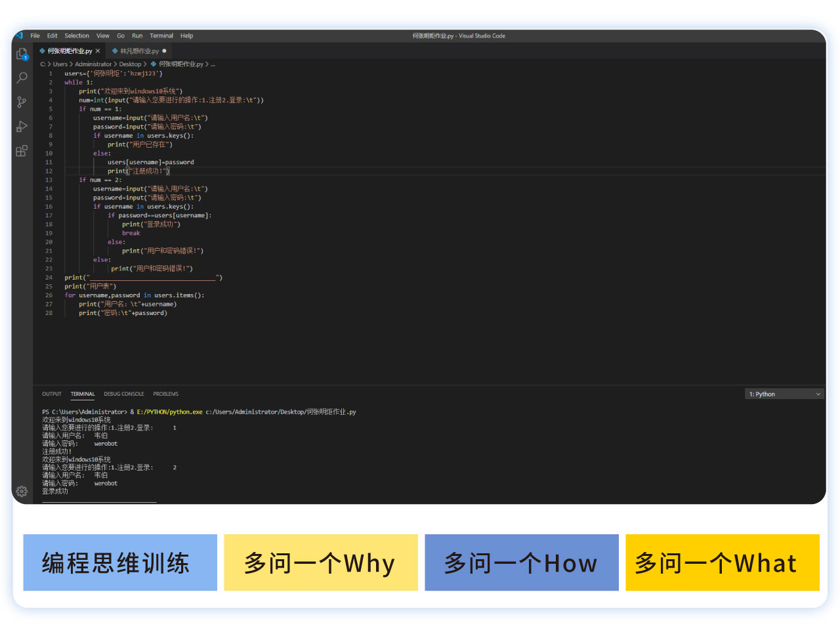The width and height of the screenshot is (840, 636).
Task: Click line number 12 in the gutter
Action: [49, 171]
